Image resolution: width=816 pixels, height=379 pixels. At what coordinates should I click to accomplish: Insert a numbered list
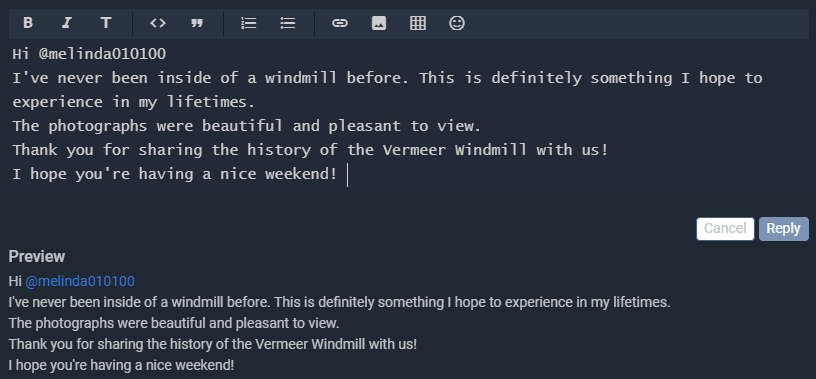pos(249,23)
